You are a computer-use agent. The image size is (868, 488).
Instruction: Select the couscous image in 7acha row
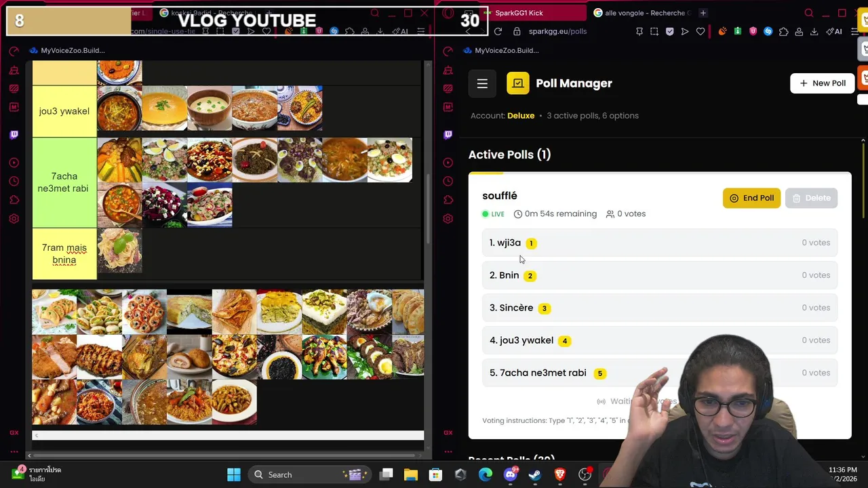(x=119, y=160)
